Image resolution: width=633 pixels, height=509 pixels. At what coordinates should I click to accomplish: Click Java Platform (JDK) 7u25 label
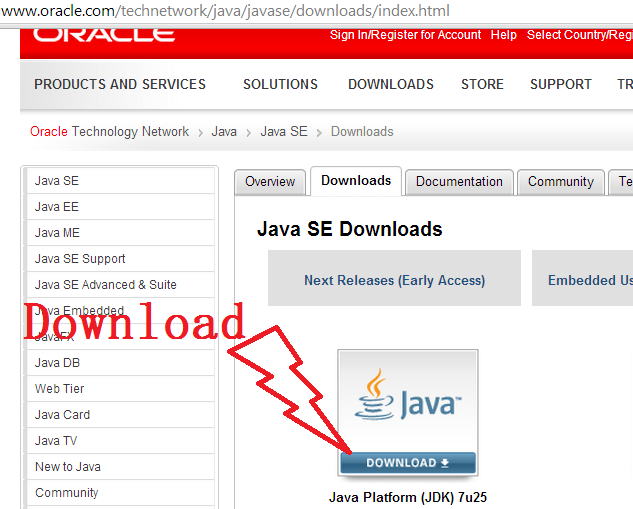point(408,497)
